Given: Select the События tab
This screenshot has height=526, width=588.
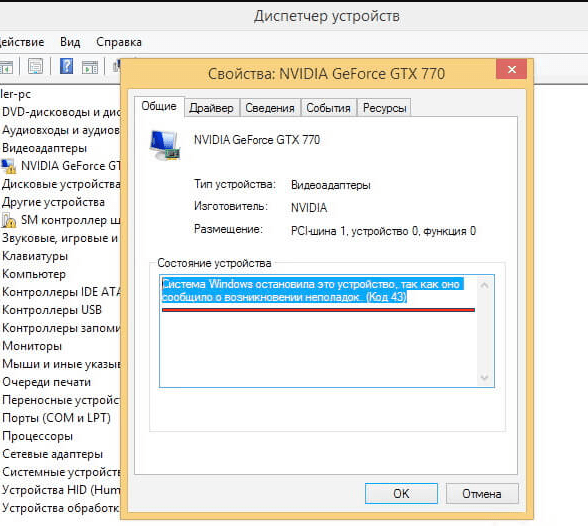Looking at the screenshot, I should (x=328, y=108).
